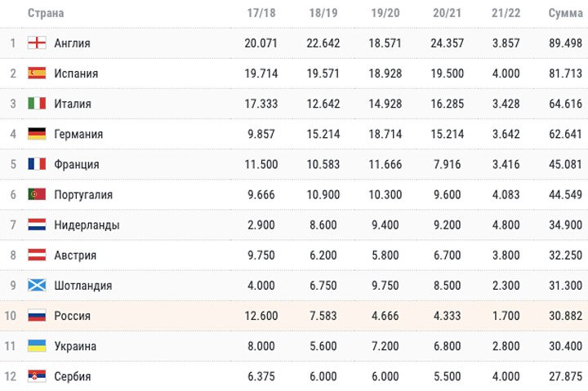
Task: Sort by the Страна column header
Action: 46,14
